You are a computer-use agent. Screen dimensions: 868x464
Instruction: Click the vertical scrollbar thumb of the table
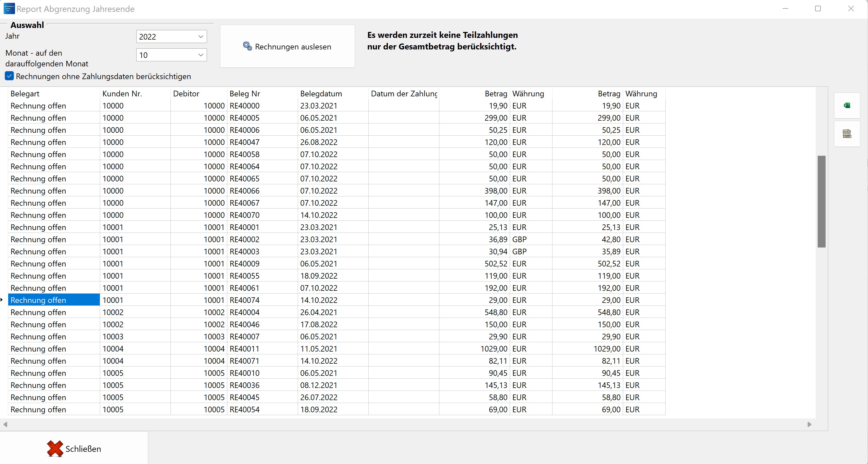point(822,201)
